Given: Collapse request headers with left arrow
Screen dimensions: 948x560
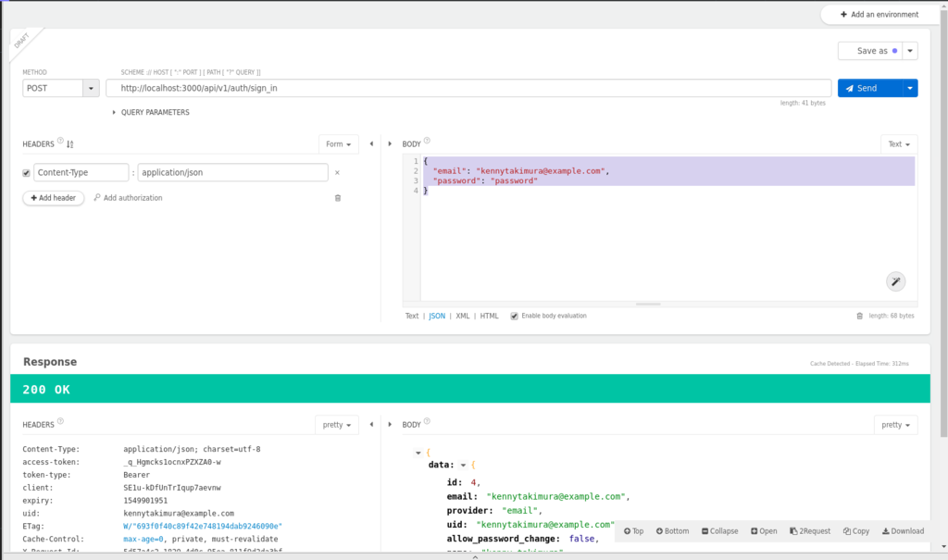Looking at the screenshot, I should tap(372, 143).
